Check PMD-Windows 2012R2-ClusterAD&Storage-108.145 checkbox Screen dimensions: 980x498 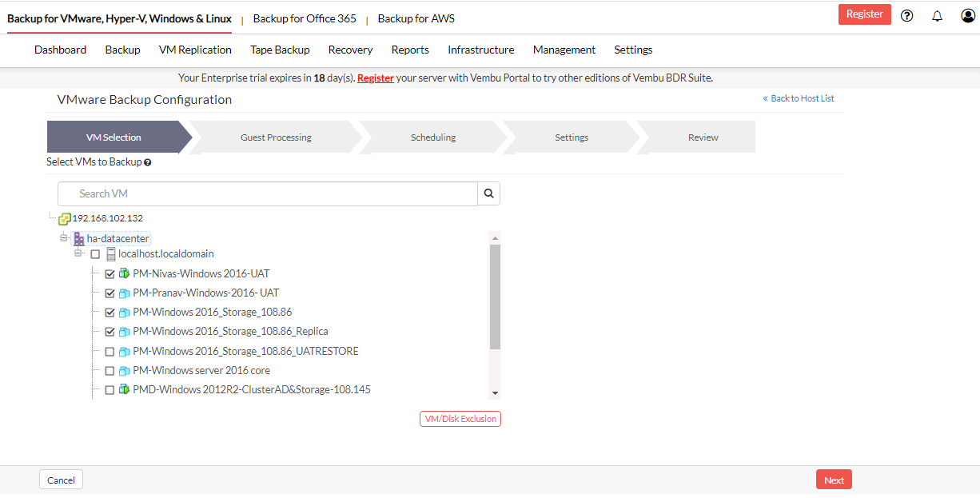pyautogui.click(x=110, y=389)
